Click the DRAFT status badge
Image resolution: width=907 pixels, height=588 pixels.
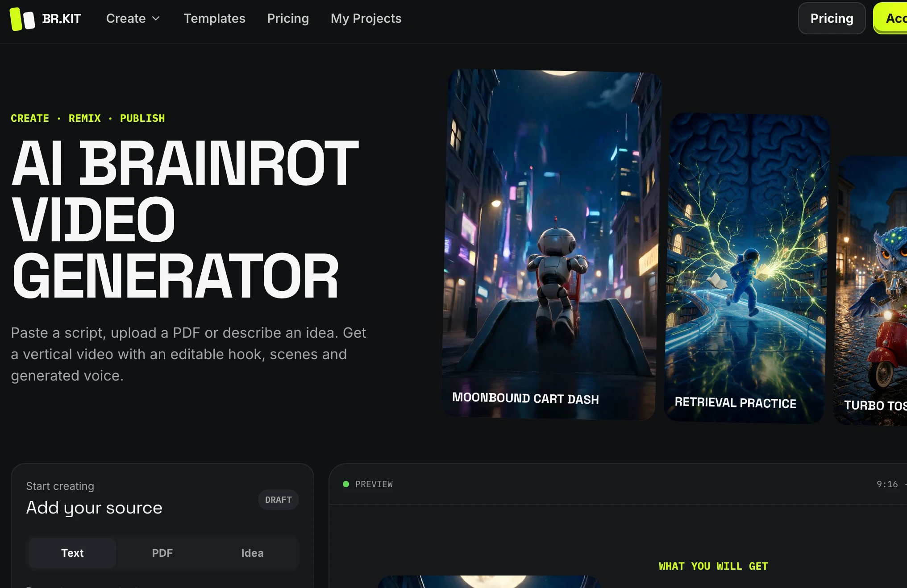pyautogui.click(x=279, y=500)
